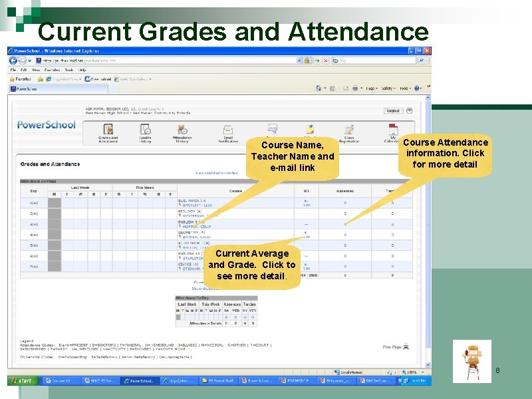This screenshot has width=532, height=399.
Task: Click the Logout button
Action: pos(393,110)
